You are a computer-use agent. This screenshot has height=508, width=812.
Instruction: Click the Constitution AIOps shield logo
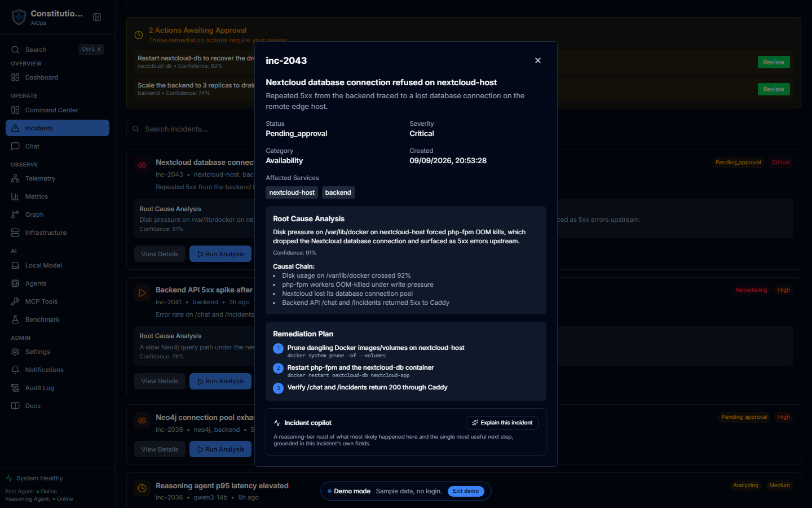pyautogui.click(x=19, y=17)
